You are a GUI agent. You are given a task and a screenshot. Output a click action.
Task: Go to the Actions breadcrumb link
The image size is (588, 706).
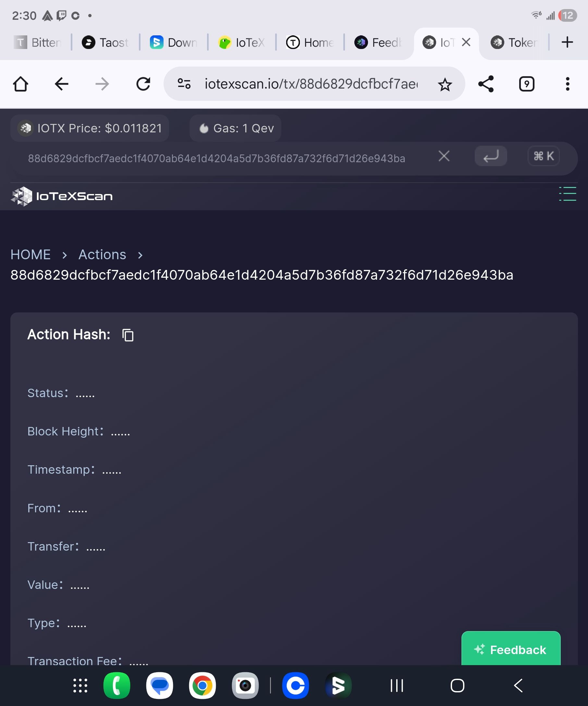(x=102, y=254)
